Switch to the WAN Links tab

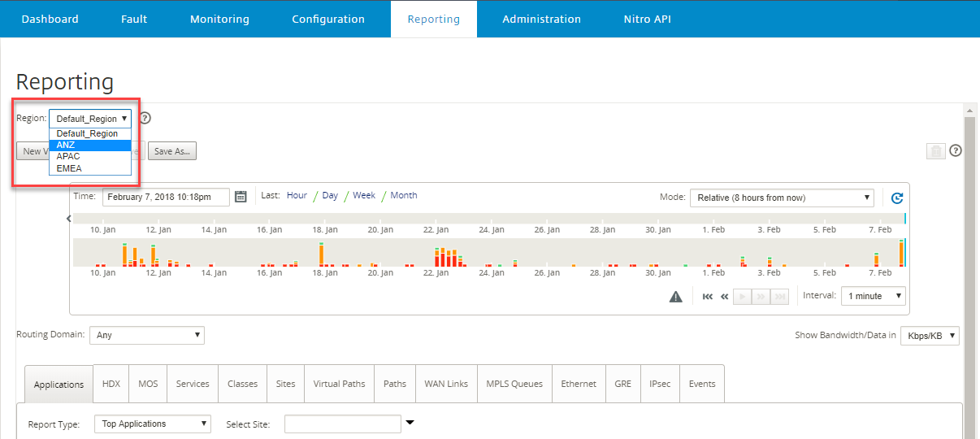tap(446, 384)
